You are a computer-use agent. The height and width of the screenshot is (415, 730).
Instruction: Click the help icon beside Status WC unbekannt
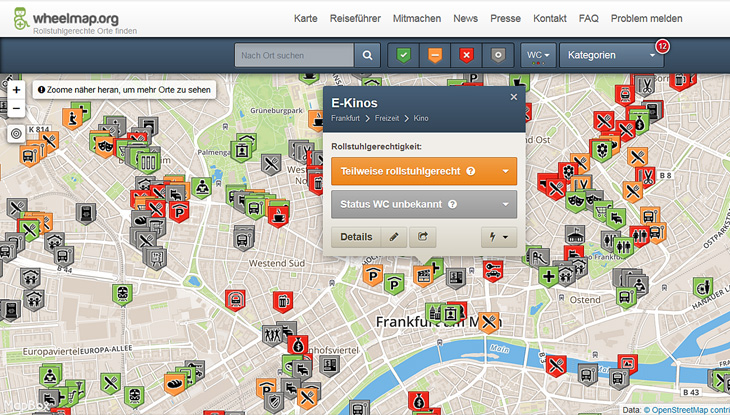point(452,204)
